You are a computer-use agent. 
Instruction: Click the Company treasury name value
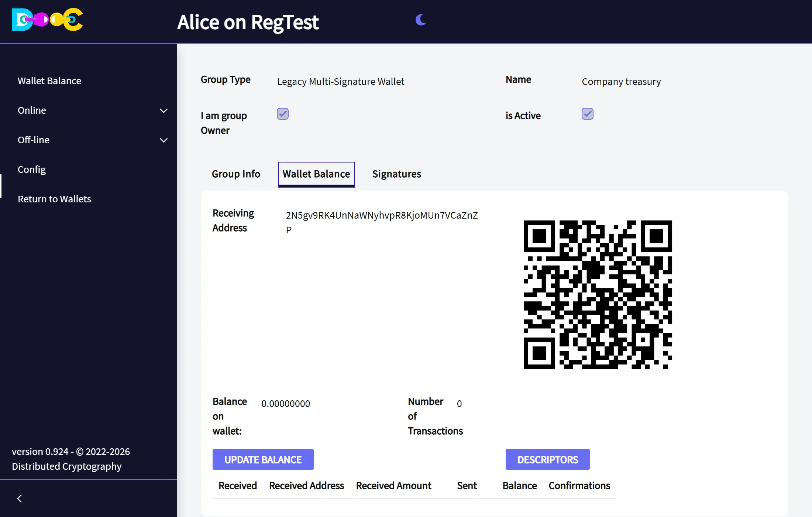(622, 82)
